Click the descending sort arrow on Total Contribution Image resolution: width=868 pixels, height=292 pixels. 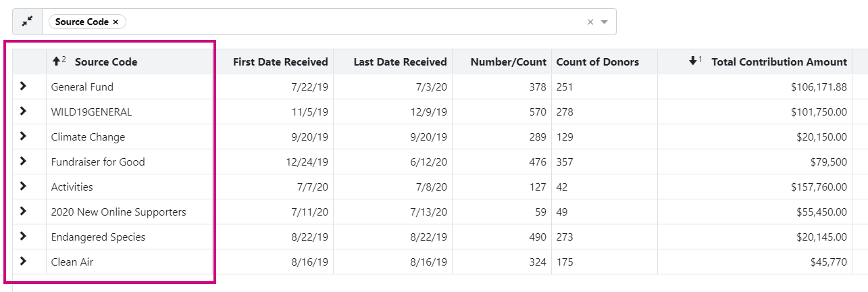pos(693,62)
